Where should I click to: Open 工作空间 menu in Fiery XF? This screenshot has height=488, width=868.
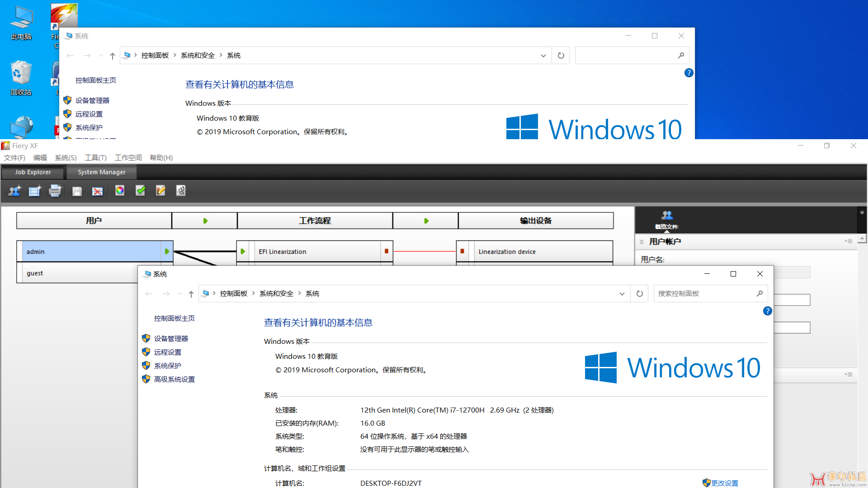tap(128, 158)
